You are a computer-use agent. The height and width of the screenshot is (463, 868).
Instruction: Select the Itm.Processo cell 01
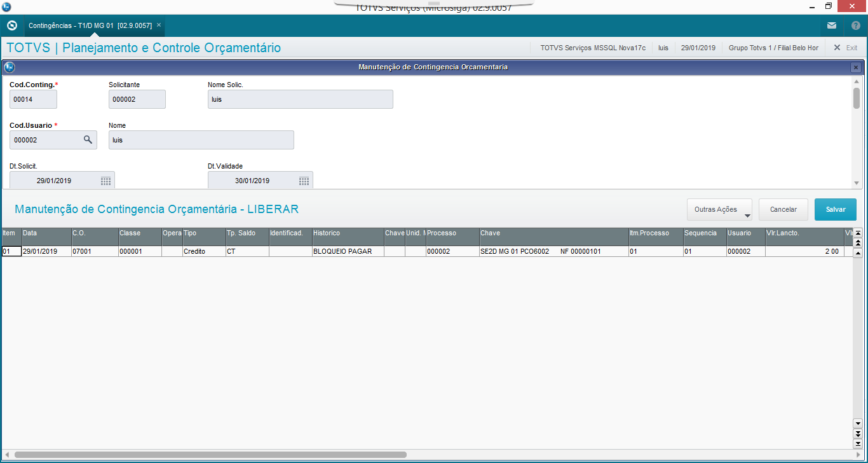coord(656,251)
